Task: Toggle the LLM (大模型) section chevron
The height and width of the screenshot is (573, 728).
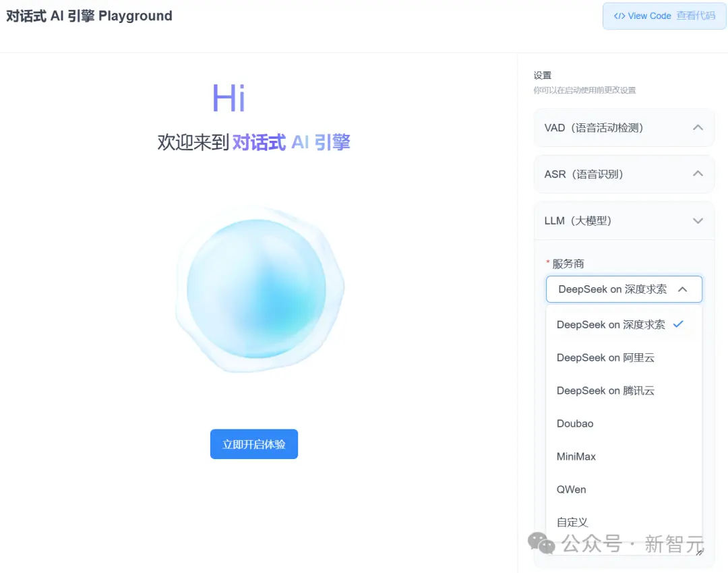Action: pyautogui.click(x=698, y=220)
